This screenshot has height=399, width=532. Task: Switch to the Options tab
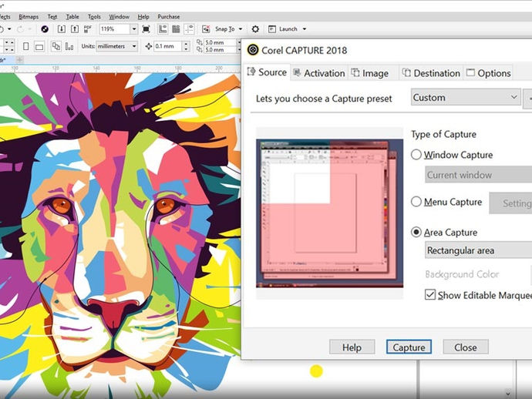(x=489, y=73)
